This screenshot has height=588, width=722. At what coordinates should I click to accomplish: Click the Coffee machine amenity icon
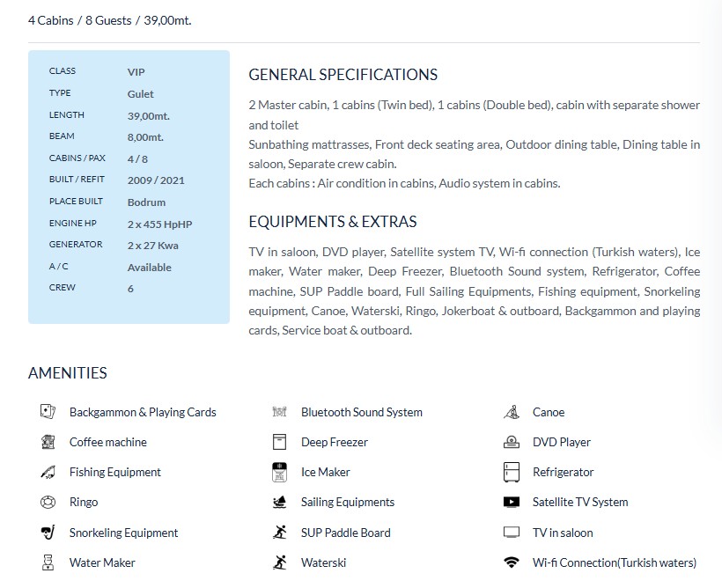(48, 442)
